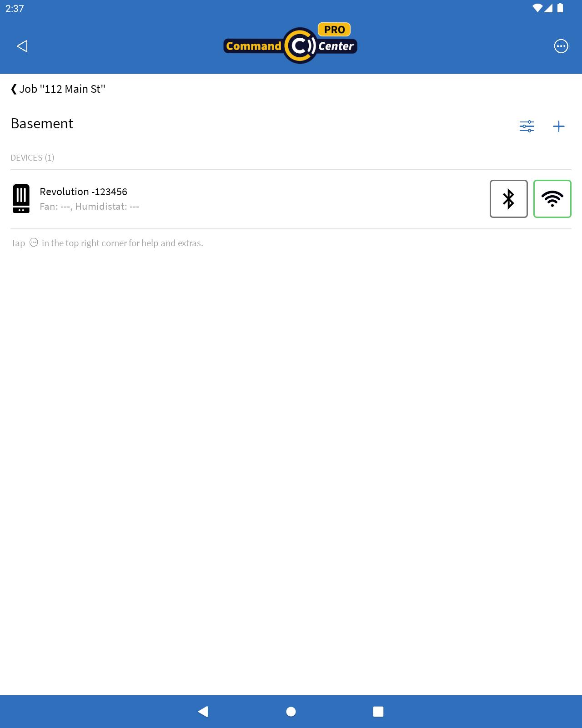This screenshot has width=582, height=728.
Task: Tap Android back navigation button
Action: (203, 712)
